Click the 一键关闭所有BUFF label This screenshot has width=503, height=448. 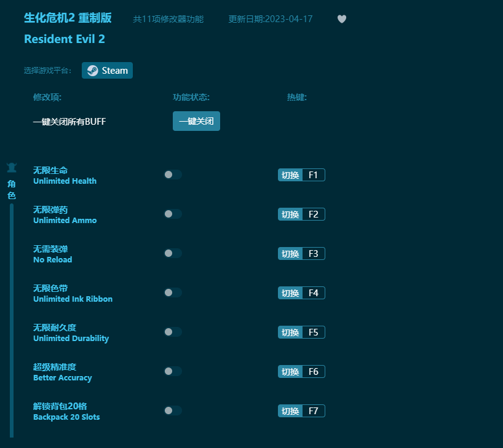click(x=69, y=122)
